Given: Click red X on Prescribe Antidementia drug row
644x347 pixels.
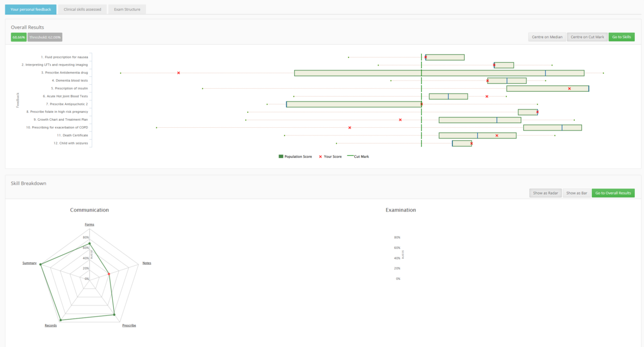Looking at the screenshot, I should tap(178, 73).
